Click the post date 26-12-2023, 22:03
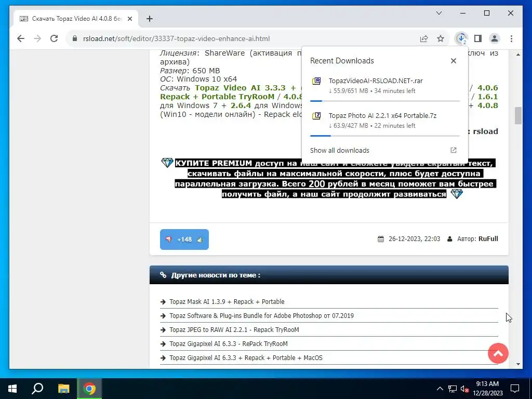Viewport: 532px width, 399px height. 414,239
